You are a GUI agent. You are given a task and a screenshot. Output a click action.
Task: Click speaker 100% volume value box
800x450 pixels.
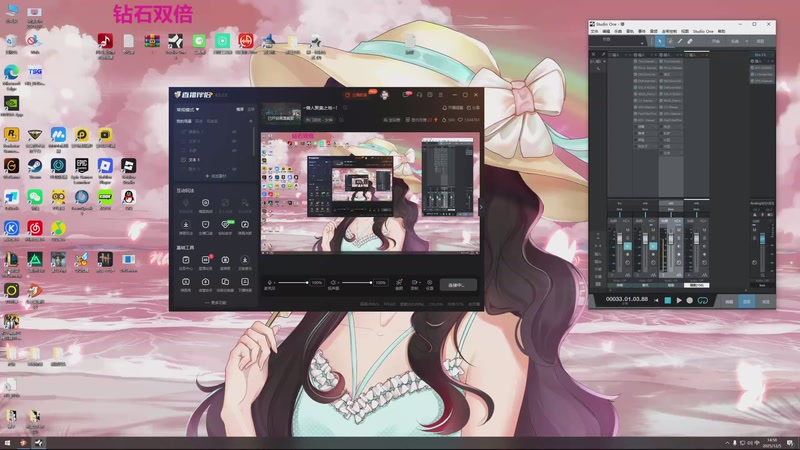point(381,283)
